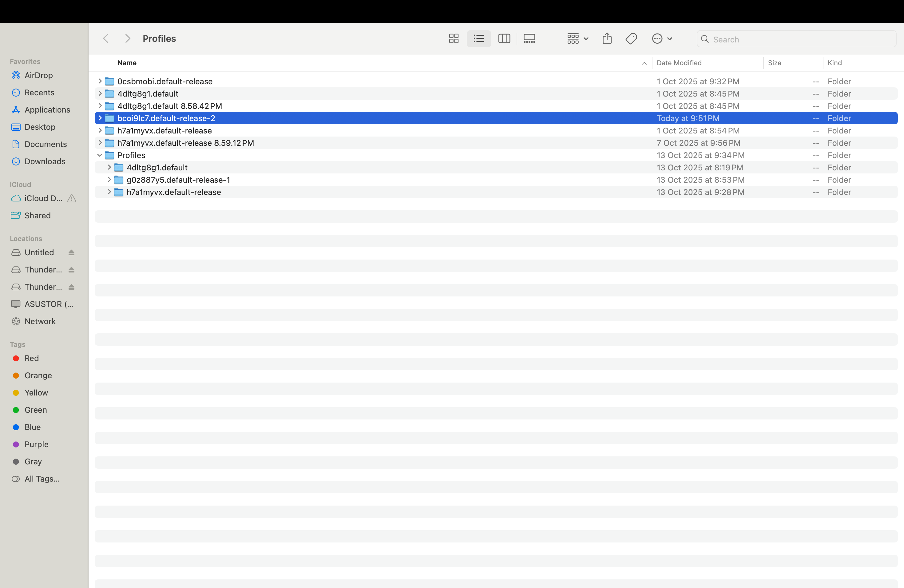
Task: Sort by the Date Modified column
Action: click(679, 63)
